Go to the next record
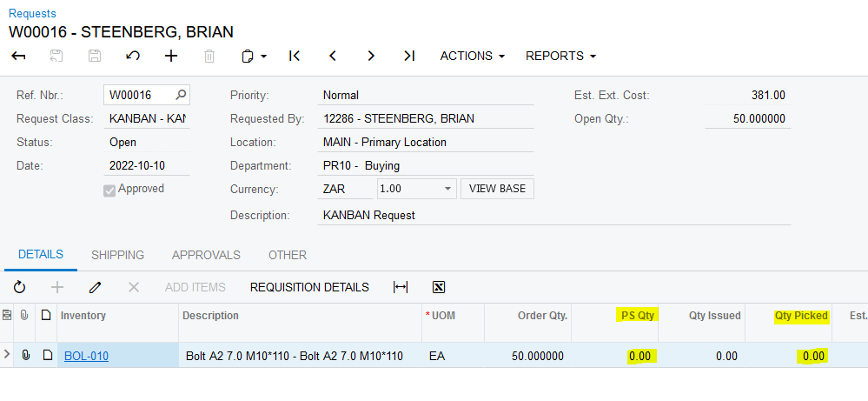Screen dimensions: 868x401 371,56
